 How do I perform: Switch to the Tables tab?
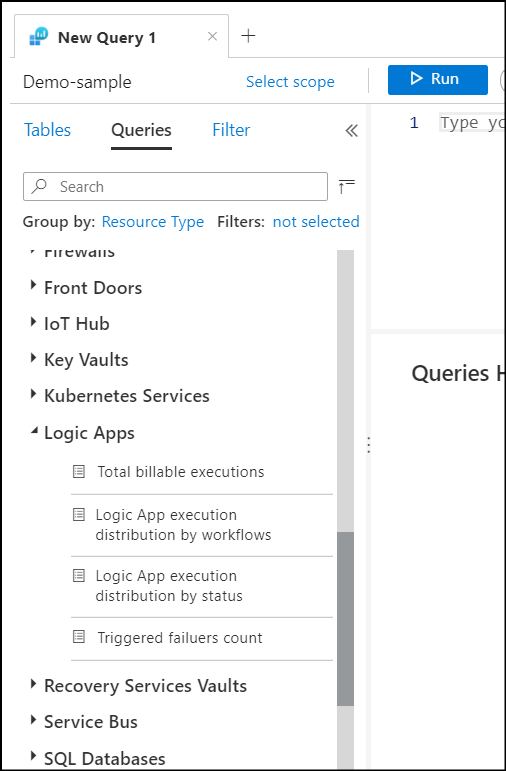(47, 130)
